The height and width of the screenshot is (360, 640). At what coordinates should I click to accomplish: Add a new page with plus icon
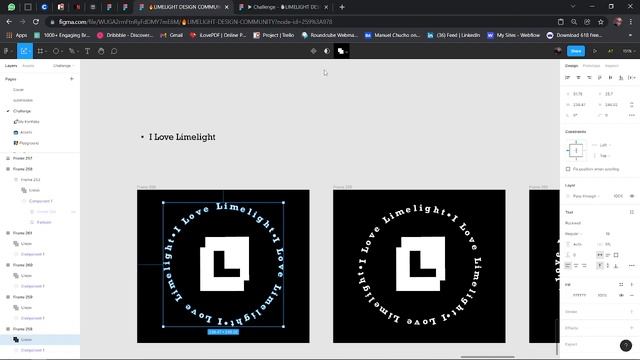point(72,79)
